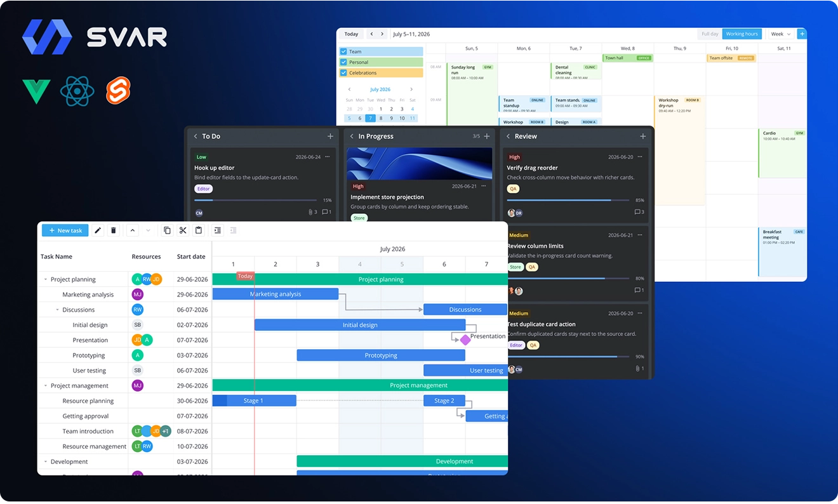Click the React logo icon
Viewport: 838px width, 504px height.
click(x=77, y=91)
